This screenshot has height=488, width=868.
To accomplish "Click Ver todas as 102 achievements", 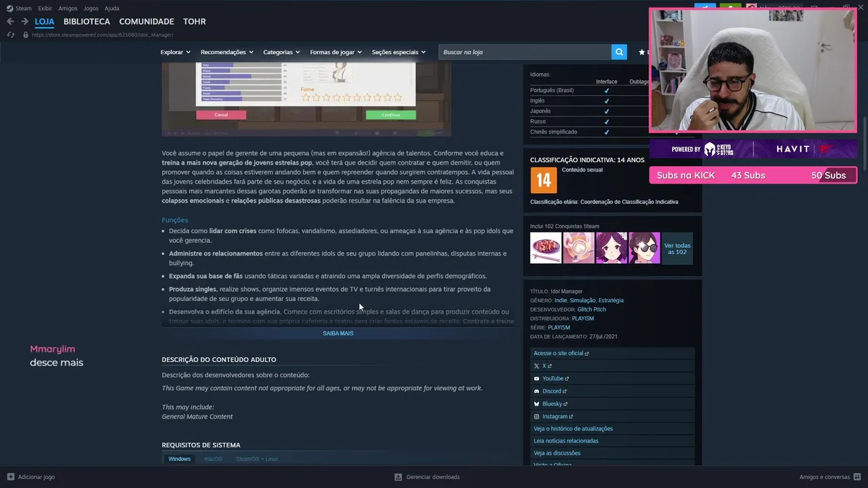I will click(x=677, y=249).
